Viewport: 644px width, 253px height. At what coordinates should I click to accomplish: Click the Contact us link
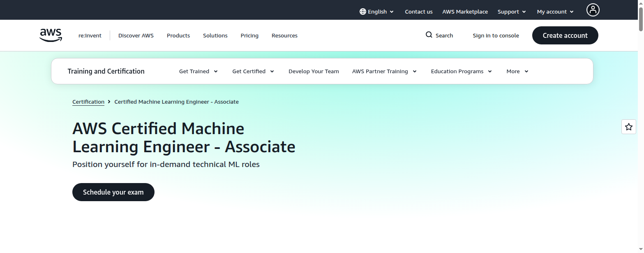[419, 12]
